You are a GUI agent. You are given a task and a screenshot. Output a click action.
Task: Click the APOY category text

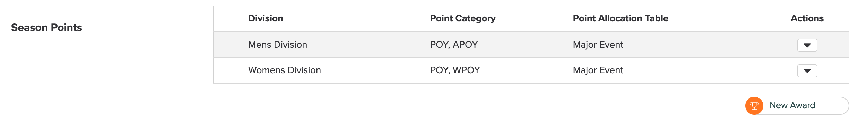[x=465, y=45]
